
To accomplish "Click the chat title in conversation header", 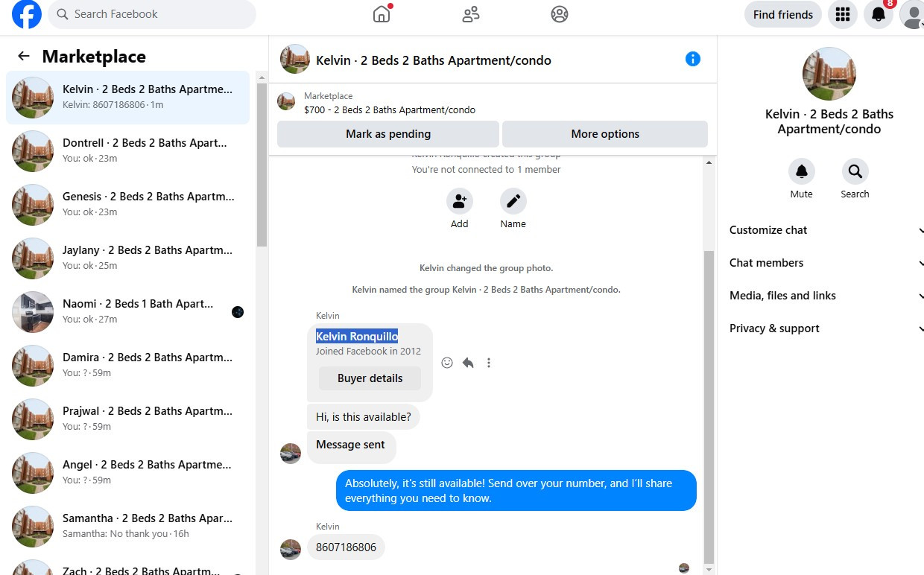I will tap(434, 60).
